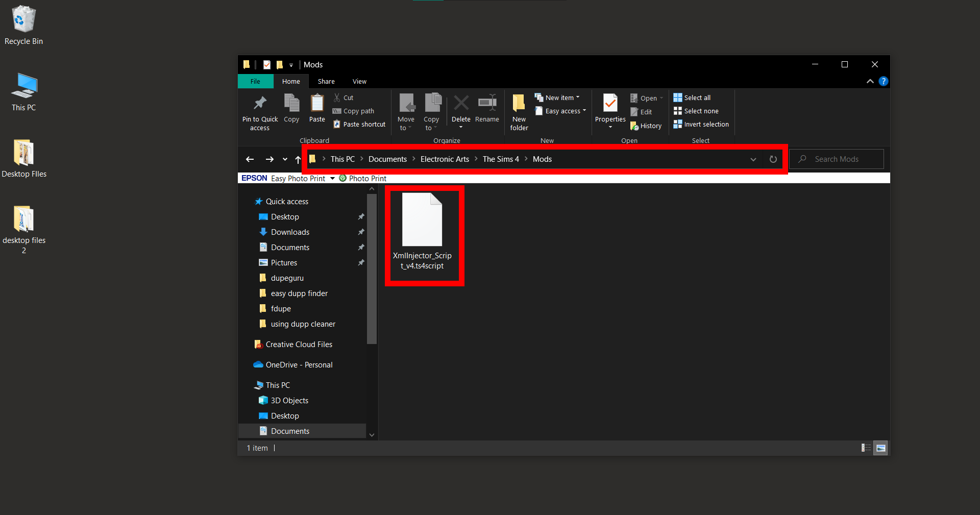Viewport: 980px width, 515px height.
Task: Select the Cut tool in the Clipboard group
Action: coord(344,97)
